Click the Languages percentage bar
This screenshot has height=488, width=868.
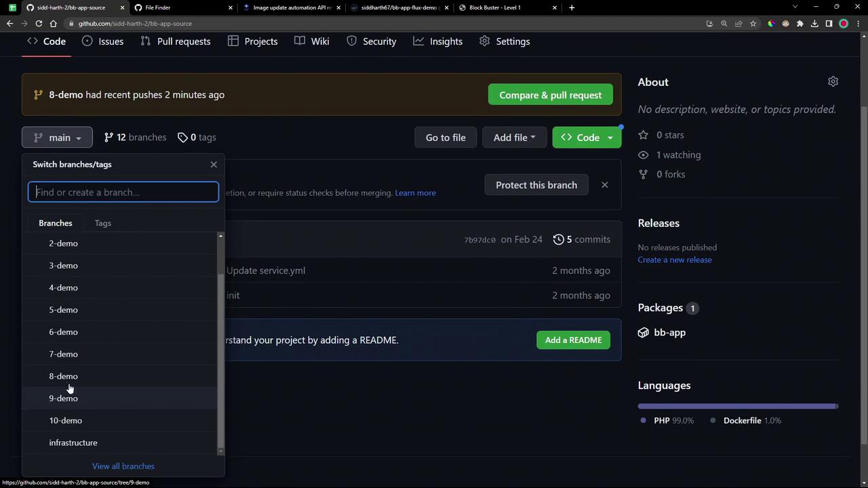[738, 407]
